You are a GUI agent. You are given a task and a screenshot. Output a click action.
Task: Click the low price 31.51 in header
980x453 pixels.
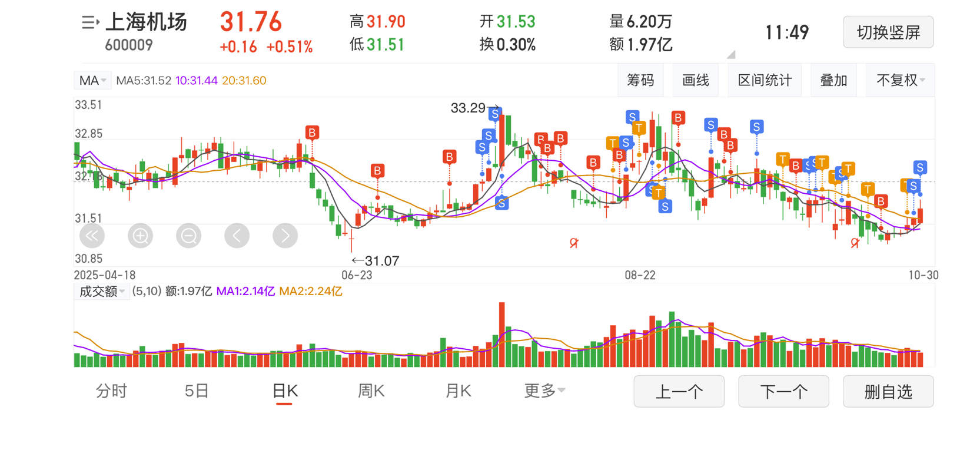pyautogui.click(x=386, y=44)
